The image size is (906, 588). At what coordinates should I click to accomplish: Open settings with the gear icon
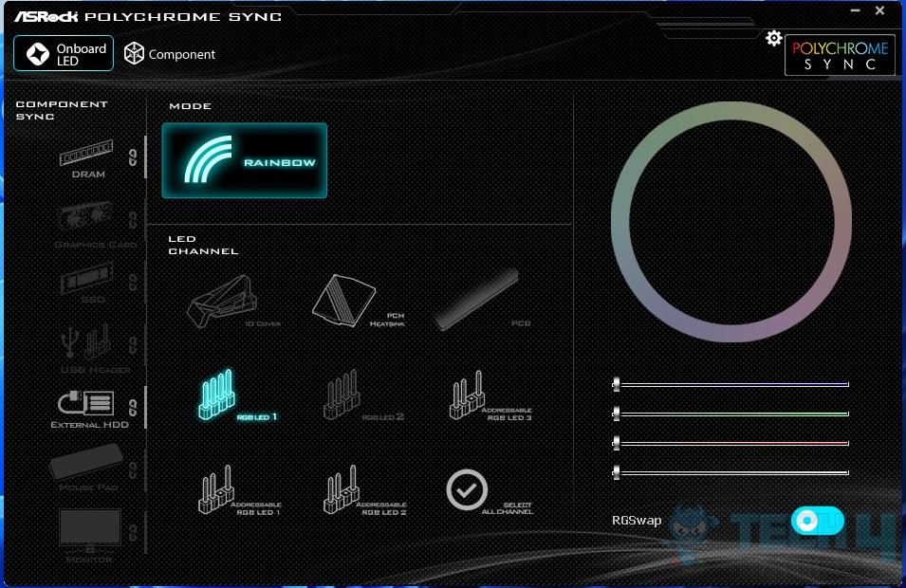coord(774,39)
